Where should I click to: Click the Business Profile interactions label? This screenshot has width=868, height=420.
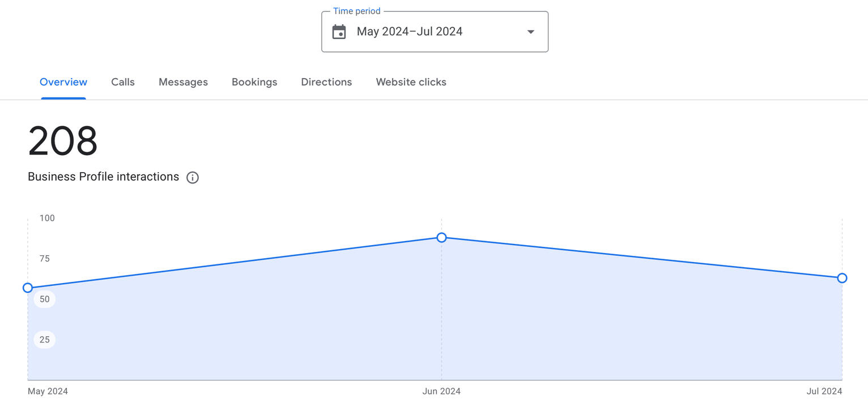tap(103, 177)
